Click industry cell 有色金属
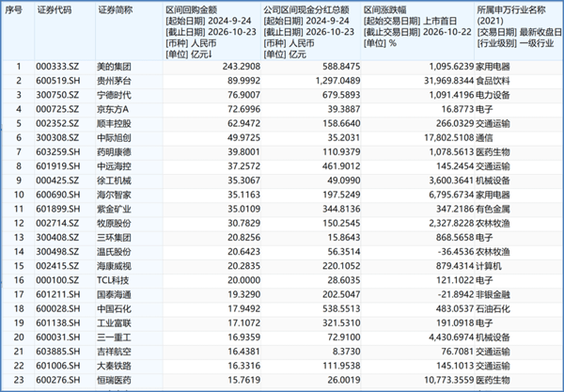564x392 pixels. tap(493, 209)
